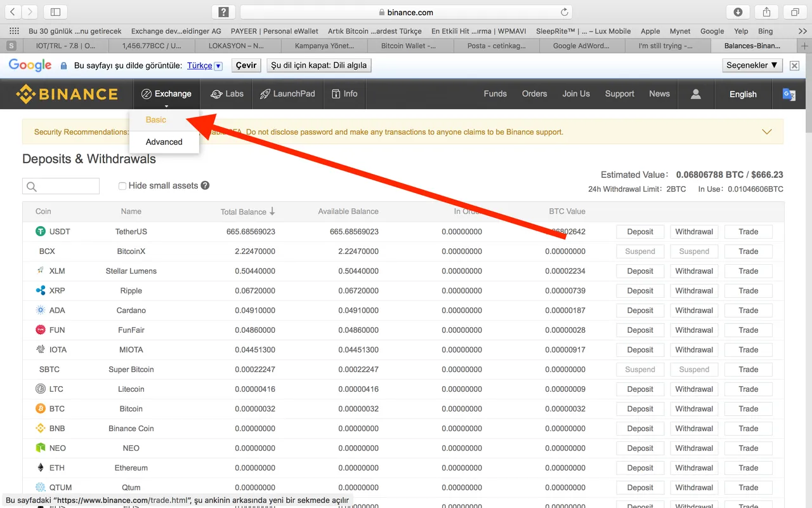Open the Exchange dropdown menu
This screenshot has height=508, width=812.
pos(166,94)
